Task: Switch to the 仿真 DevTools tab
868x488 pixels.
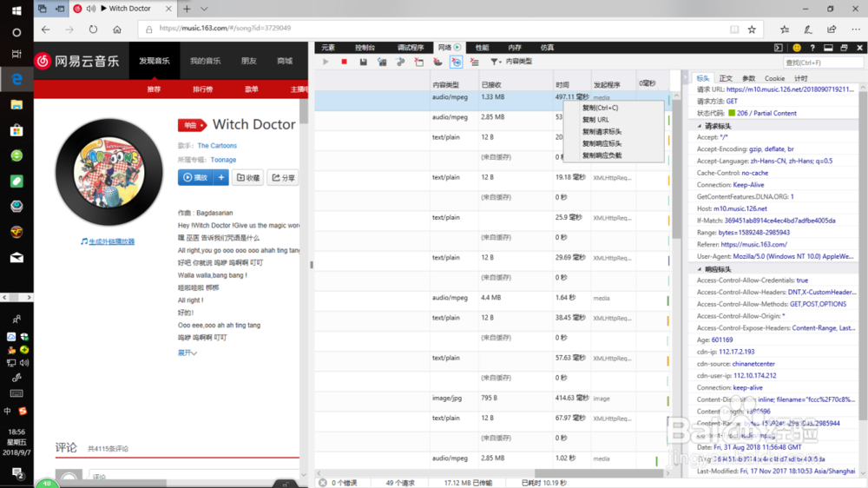Action: click(x=547, y=48)
